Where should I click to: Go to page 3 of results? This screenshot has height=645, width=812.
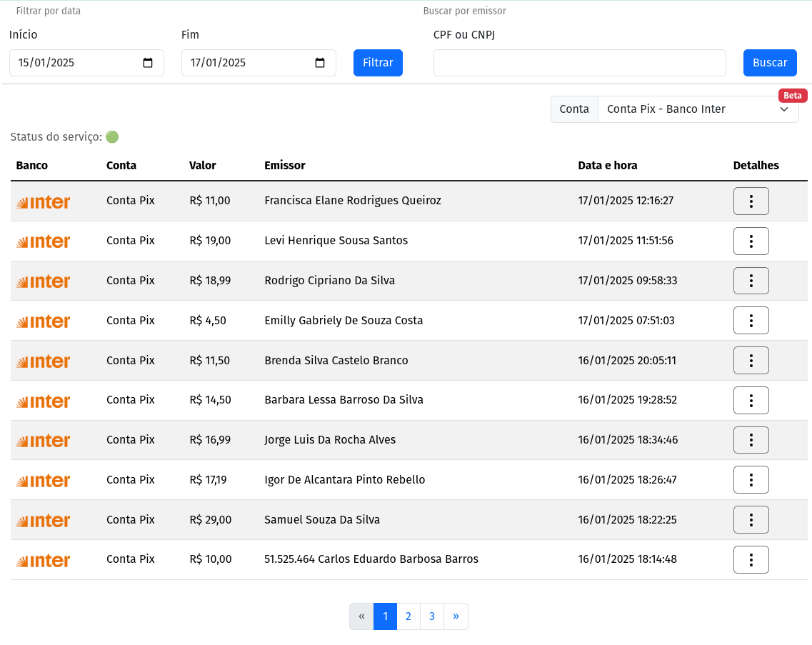coord(432,616)
